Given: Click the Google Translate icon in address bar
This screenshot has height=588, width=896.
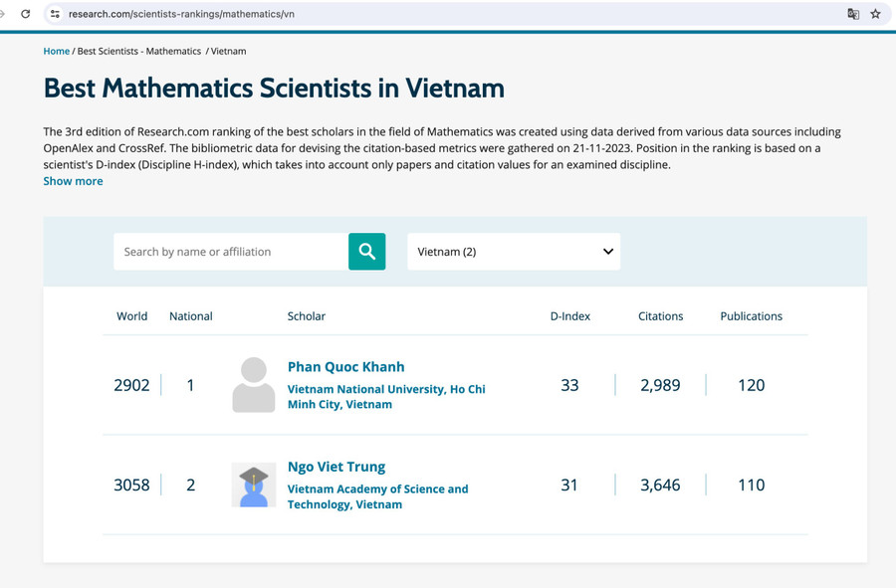Looking at the screenshot, I should 851,14.
